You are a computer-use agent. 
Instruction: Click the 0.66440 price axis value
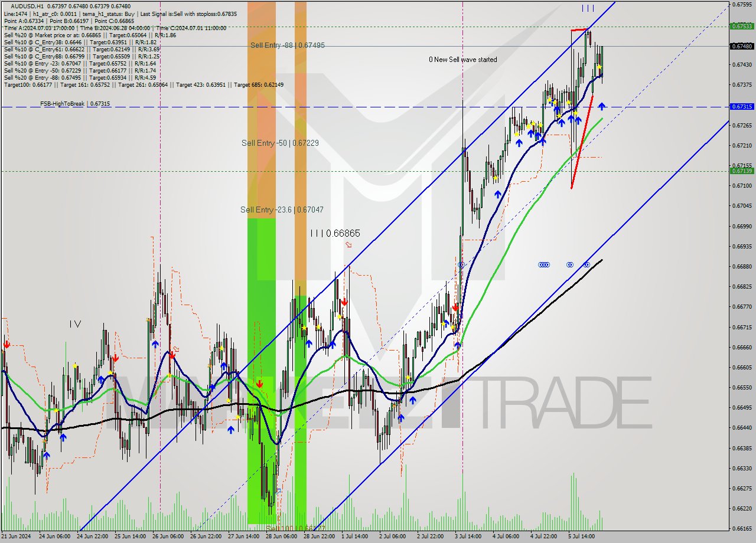pos(742,427)
